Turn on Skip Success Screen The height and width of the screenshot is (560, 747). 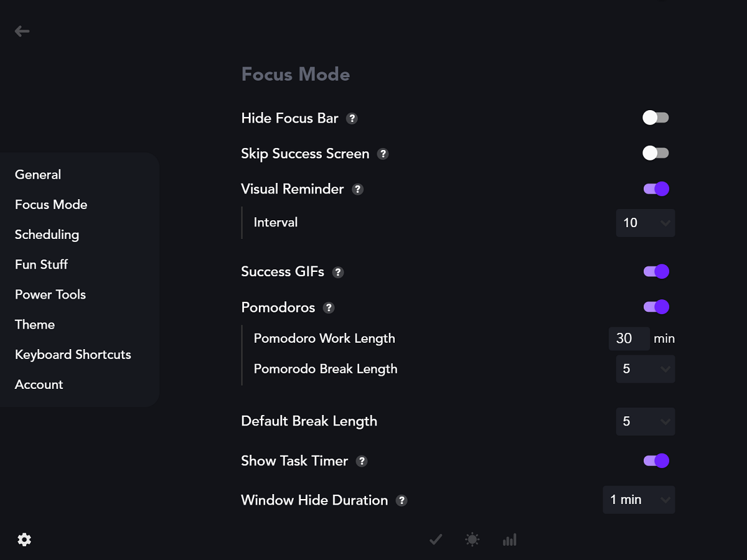tap(656, 153)
